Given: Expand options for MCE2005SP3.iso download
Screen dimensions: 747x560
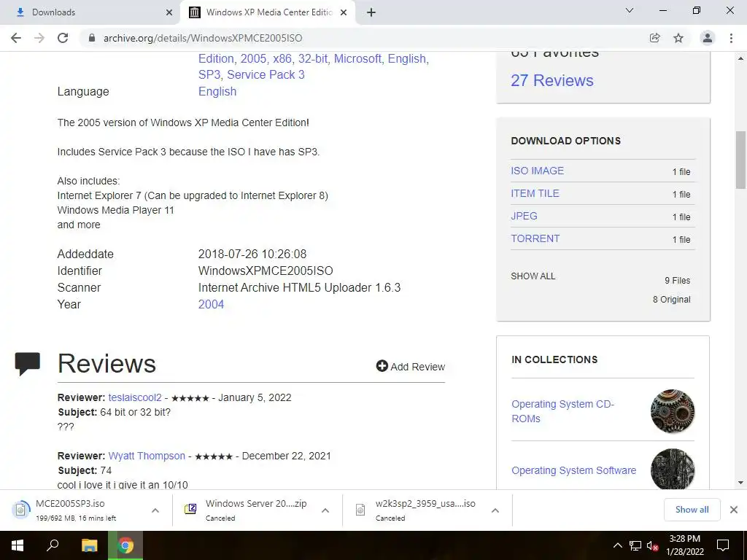Looking at the screenshot, I should click(155, 510).
